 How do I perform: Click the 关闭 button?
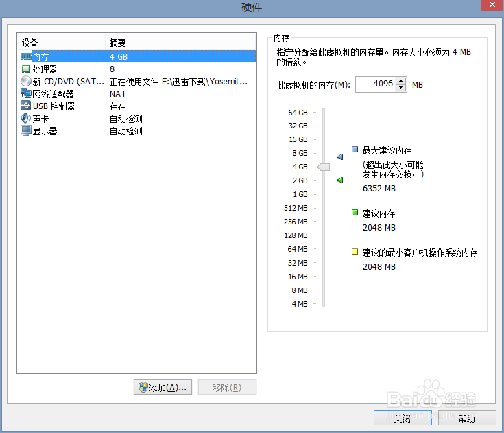pyautogui.click(x=403, y=418)
